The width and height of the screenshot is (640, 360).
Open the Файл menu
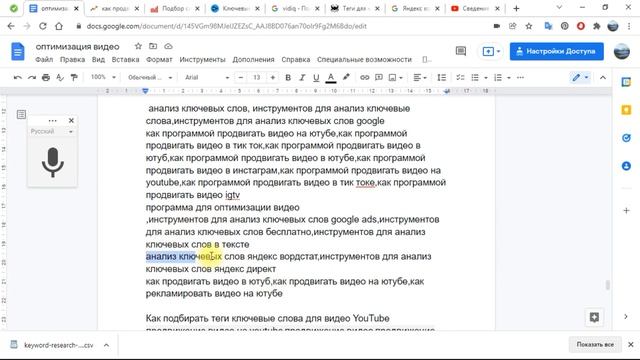click(44, 60)
